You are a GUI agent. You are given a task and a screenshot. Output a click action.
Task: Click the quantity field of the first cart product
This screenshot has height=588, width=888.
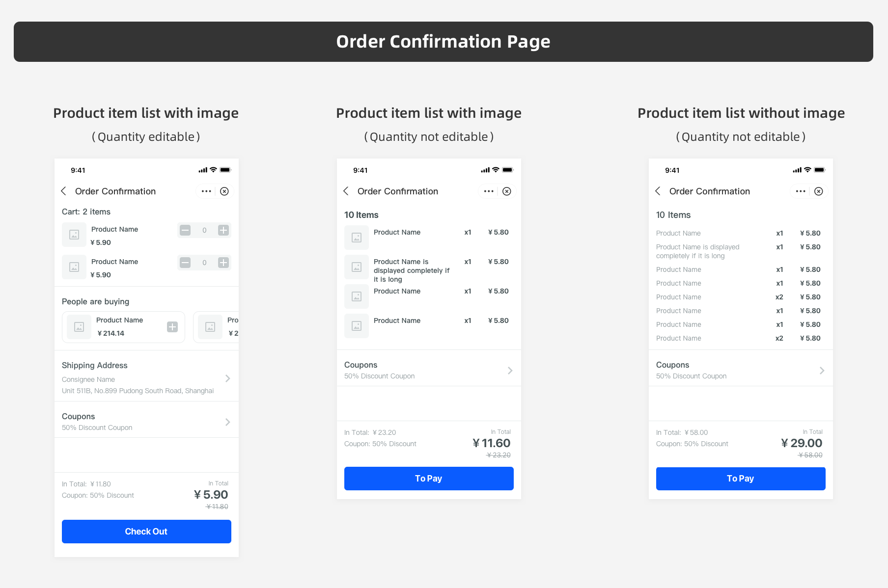(204, 230)
